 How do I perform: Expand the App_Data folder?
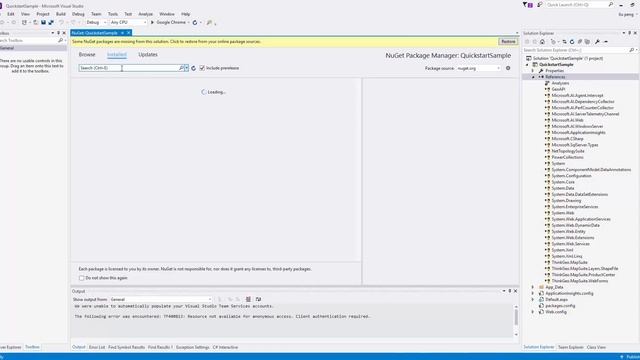pos(533,287)
